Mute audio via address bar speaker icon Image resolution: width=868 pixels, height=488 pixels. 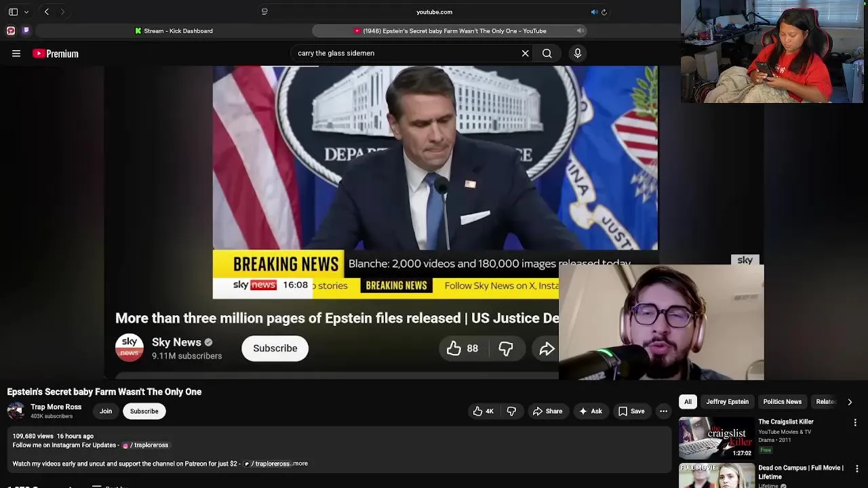coord(594,12)
